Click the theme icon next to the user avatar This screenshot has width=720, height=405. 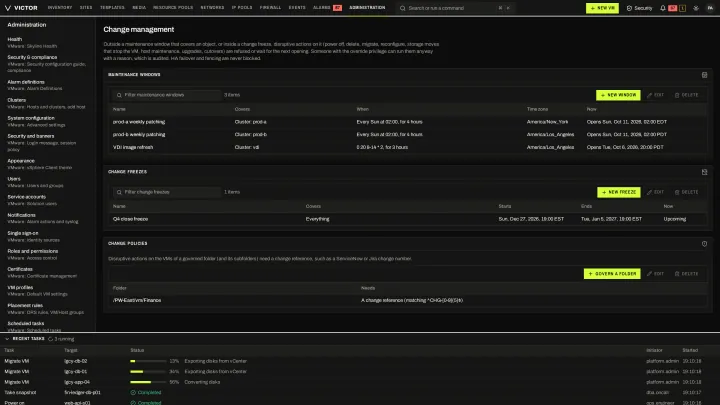(x=696, y=8)
